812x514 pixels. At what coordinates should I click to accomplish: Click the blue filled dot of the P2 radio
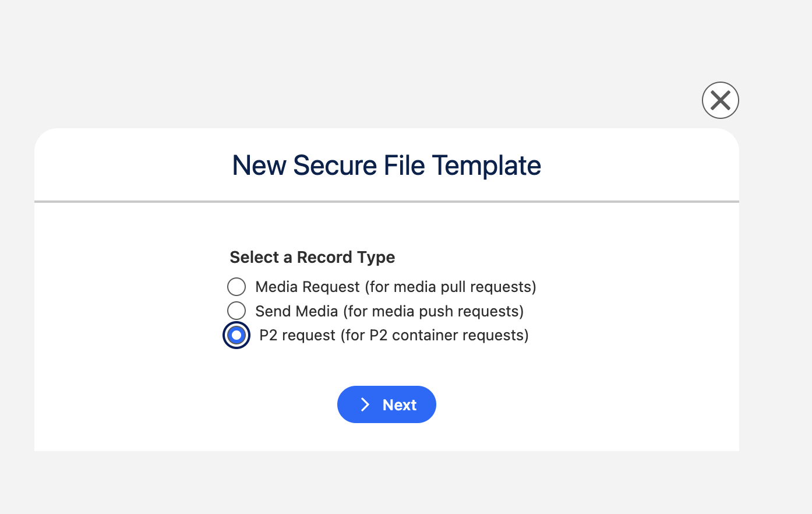pos(236,335)
